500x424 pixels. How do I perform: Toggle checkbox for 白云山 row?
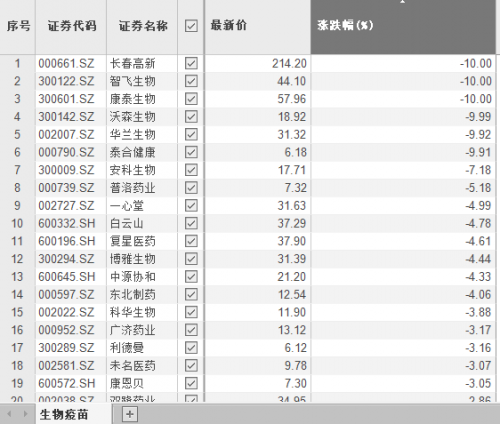(191, 223)
